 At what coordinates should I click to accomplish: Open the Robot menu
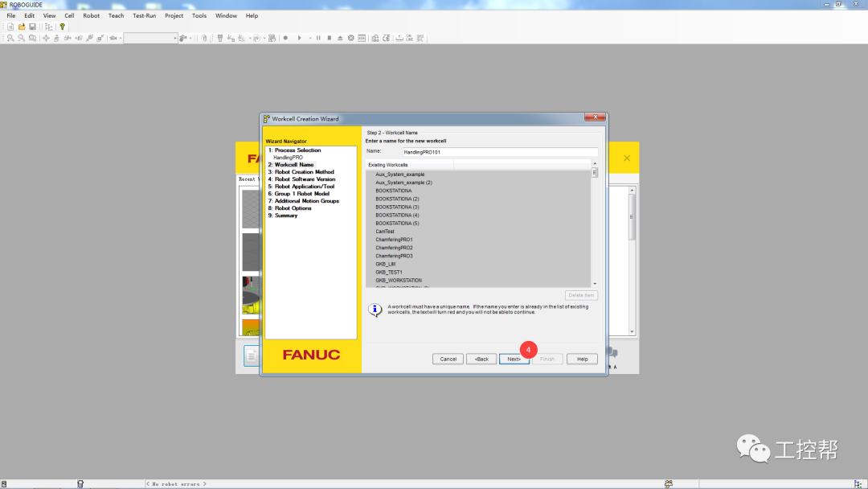(x=92, y=15)
